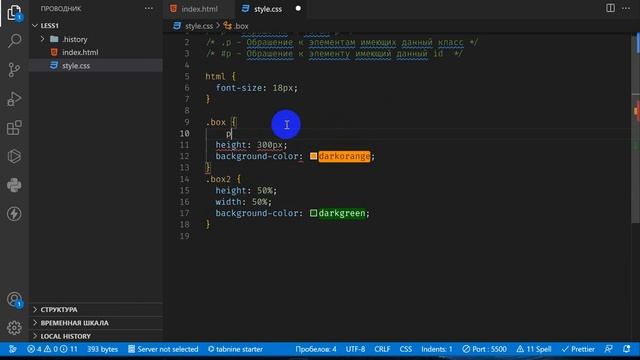Click the 393 bytes status entry
Screen dimensions: 640x360
click(102, 349)
